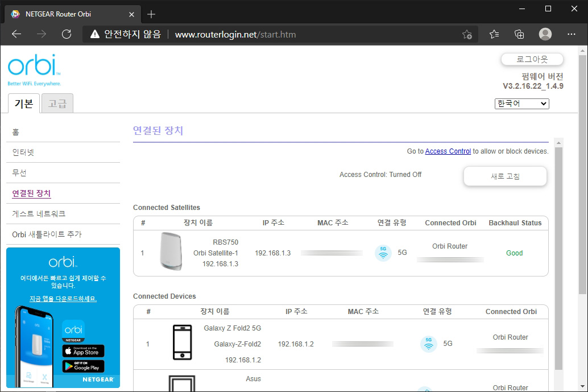Click the not-secure warning triangle icon
Viewport: 588px width, 392px height.
(x=95, y=35)
